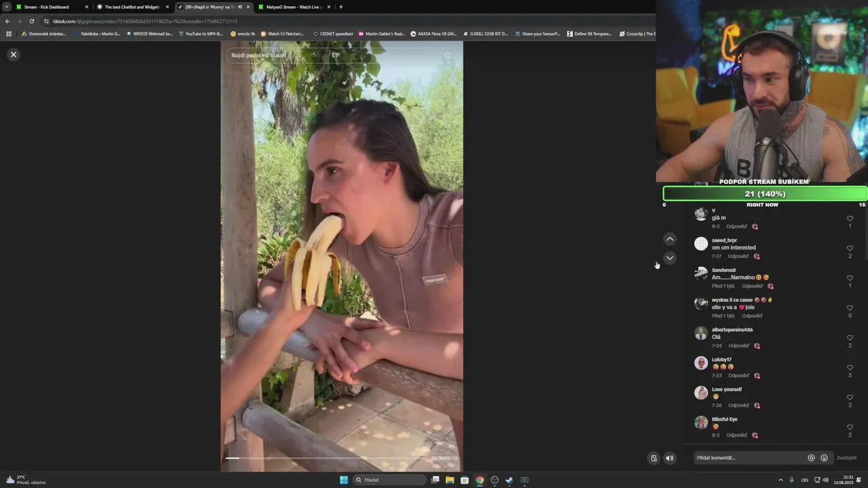Viewport: 868px width, 488px height.
Task: Close the TikTok video viewer
Action: 13,54
